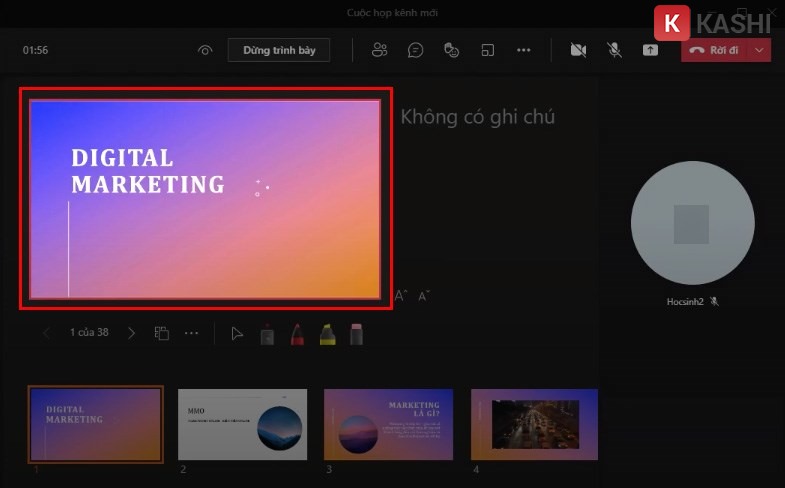This screenshot has height=488, width=785.
Task: Click the Hocsinh2 name label
Action: point(685,301)
